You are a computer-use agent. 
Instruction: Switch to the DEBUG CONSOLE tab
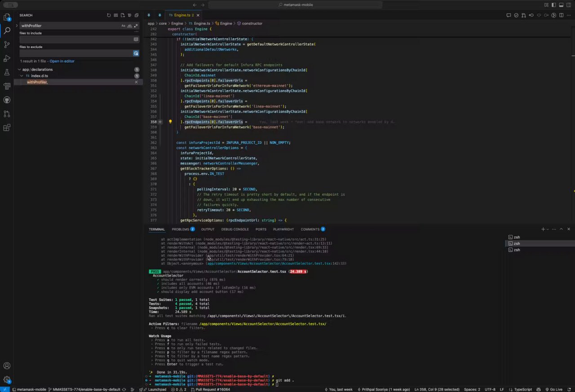point(235,229)
